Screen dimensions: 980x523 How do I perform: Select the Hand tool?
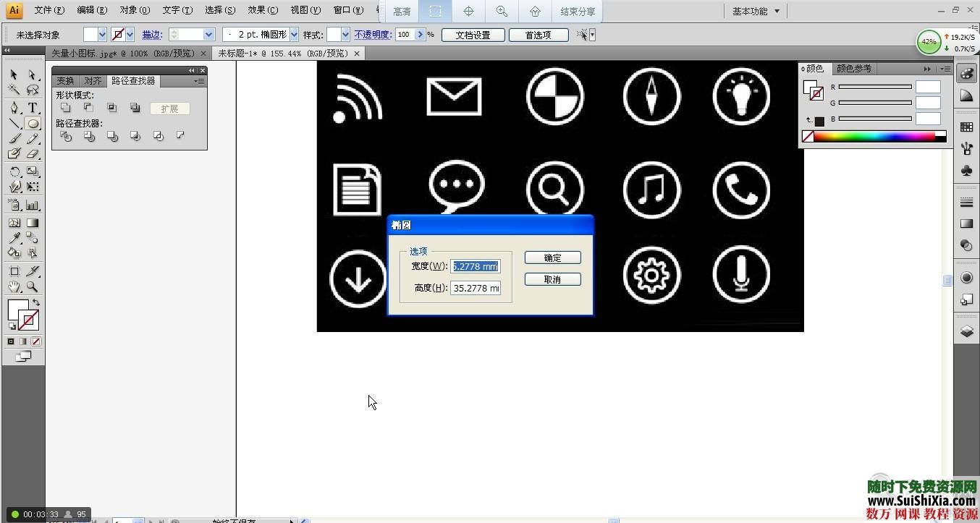[14, 287]
